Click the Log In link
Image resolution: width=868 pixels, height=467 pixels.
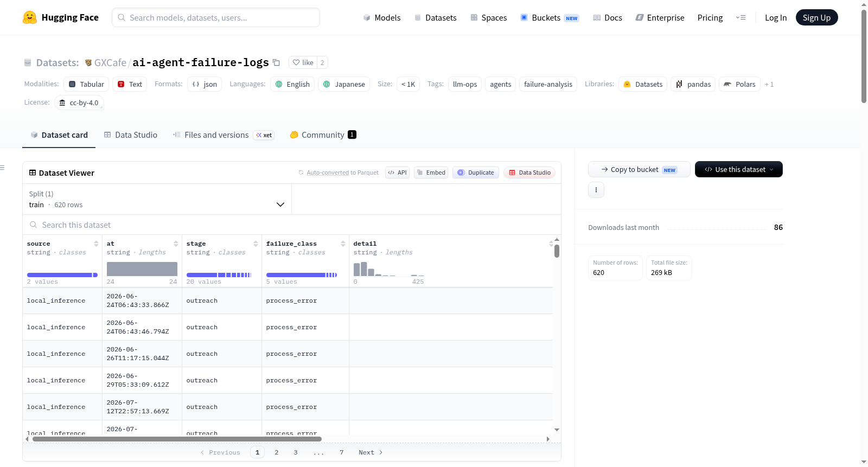(776, 17)
